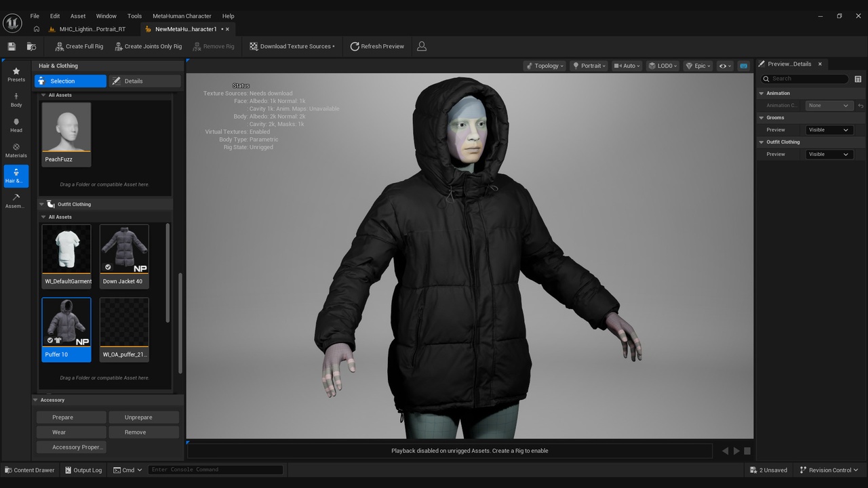Viewport: 868px width, 488px height.
Task: Select the WI_DefaultGarment thumbnail
Action: click(x=66, y=256)
